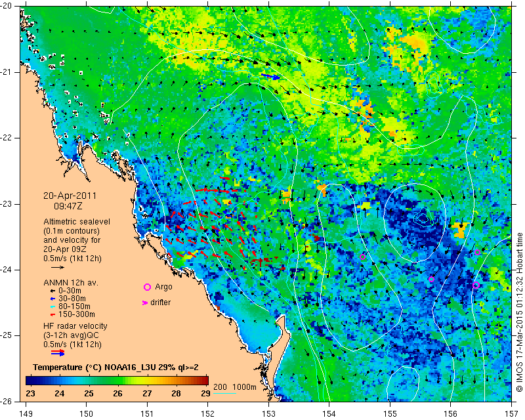Click the '150-300m' depth label
Viewport: 525px width, 420px height.
coord(76,315)
